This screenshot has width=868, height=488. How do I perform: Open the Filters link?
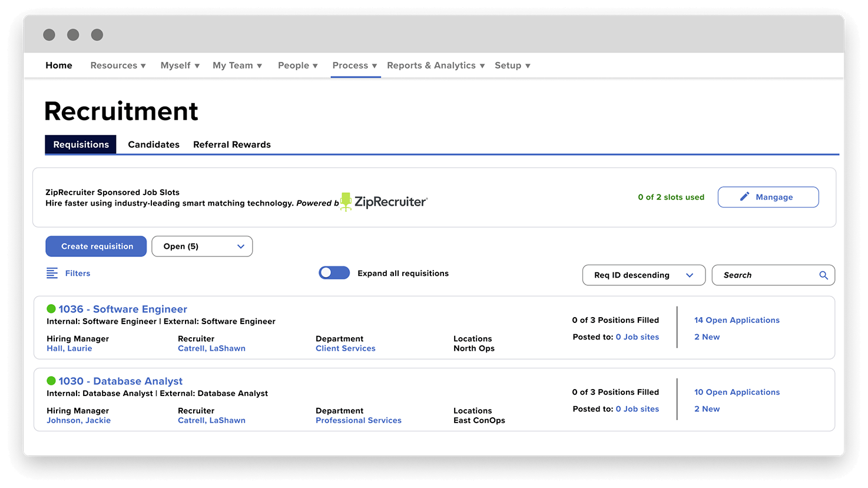[78, 273]
